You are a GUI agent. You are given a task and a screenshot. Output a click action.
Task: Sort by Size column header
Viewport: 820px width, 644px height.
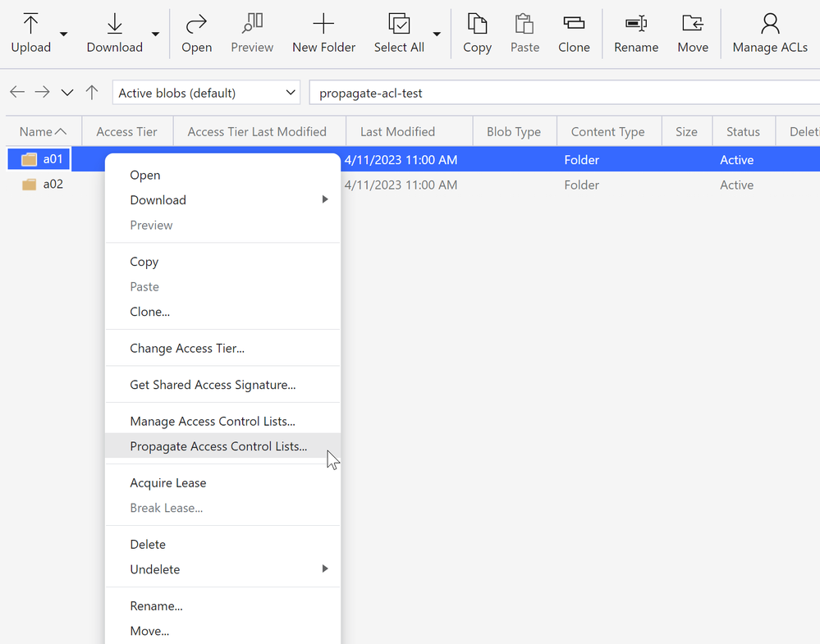point(686,132)
